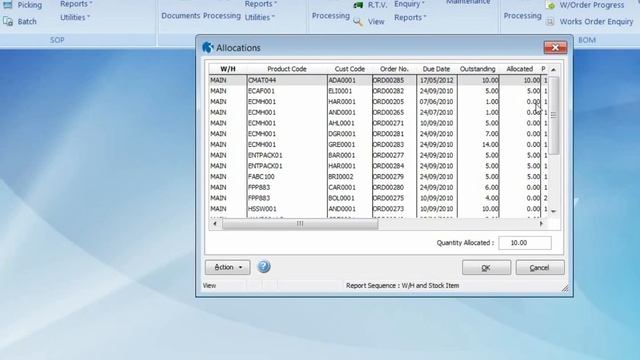Viewport: 640px width, 360px height.
Task: Click customer code AHL0001
Action: (x=349, y=123)
